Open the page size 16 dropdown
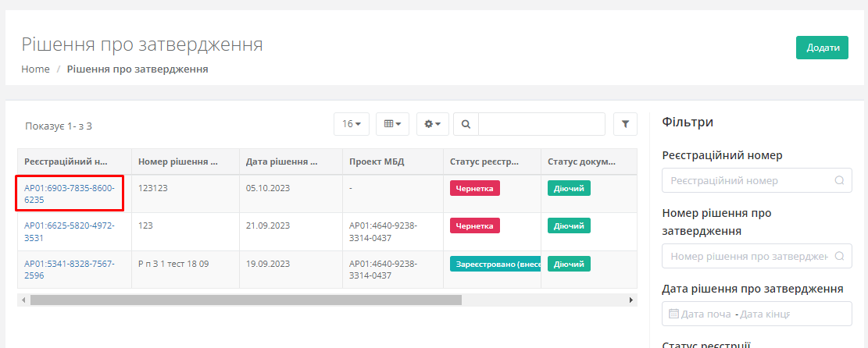The height and width of the screenshot is (348, 868). coord(352,124)
